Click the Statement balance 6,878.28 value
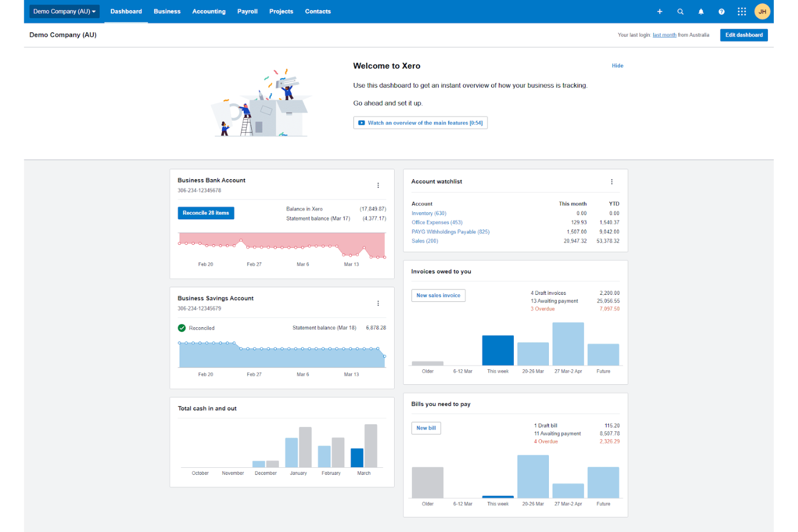 tap(376, 328)
